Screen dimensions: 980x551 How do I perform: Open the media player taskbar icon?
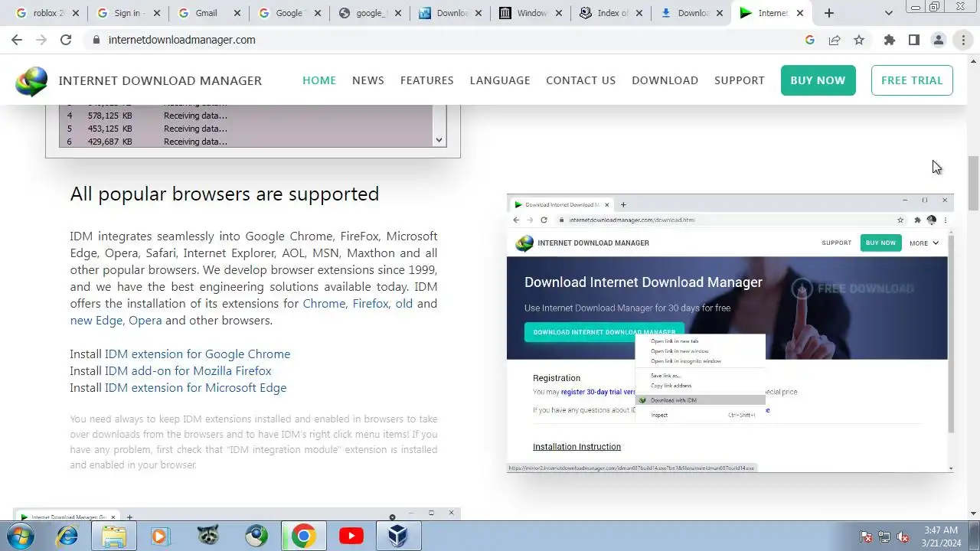pyautogui.click(x=160, y=536)
